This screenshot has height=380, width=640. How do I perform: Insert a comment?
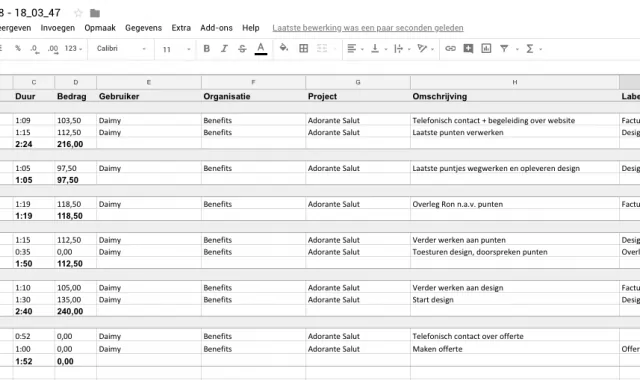[x=468, y=49]
